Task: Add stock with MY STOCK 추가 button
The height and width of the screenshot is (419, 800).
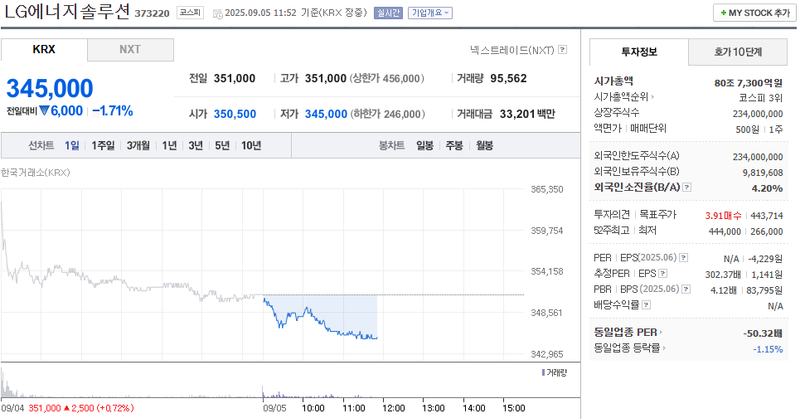Action: point(755,13)
